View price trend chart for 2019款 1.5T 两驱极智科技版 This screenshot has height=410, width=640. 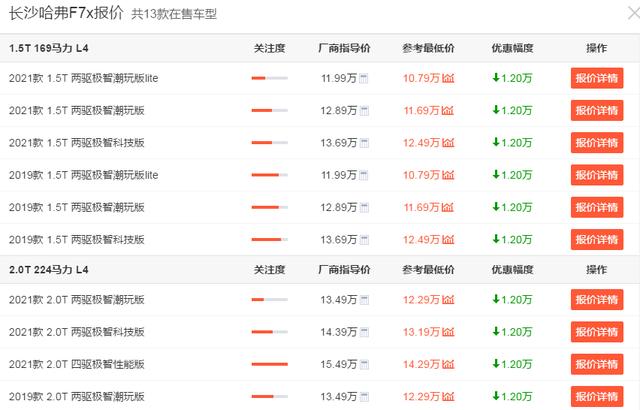coord(448,239)
